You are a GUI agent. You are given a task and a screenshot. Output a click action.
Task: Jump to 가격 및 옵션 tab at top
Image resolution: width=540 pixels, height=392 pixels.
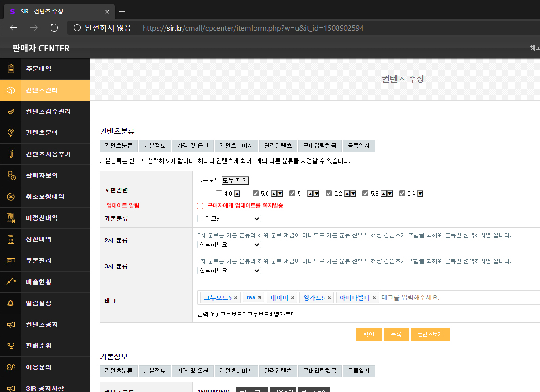[192, 146]
